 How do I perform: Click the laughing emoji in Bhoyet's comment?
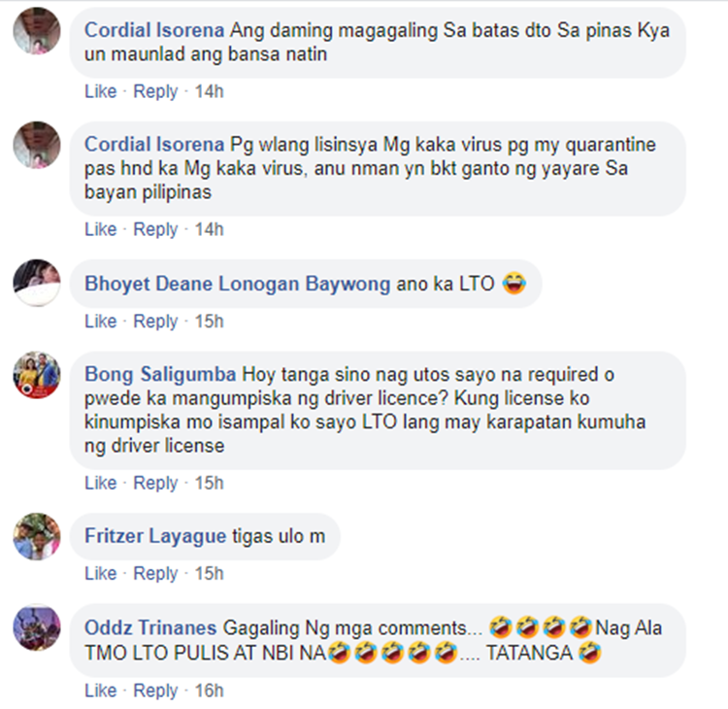tap(513, 284)
